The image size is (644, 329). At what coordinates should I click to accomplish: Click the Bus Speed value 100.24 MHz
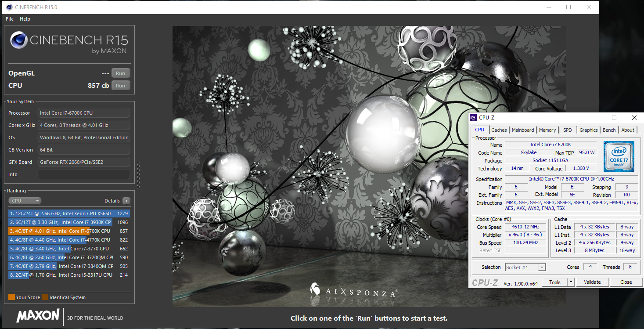[525, 242]
